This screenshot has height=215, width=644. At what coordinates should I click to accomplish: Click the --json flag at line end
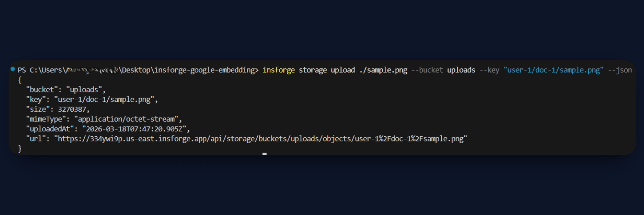click(620, 70)
